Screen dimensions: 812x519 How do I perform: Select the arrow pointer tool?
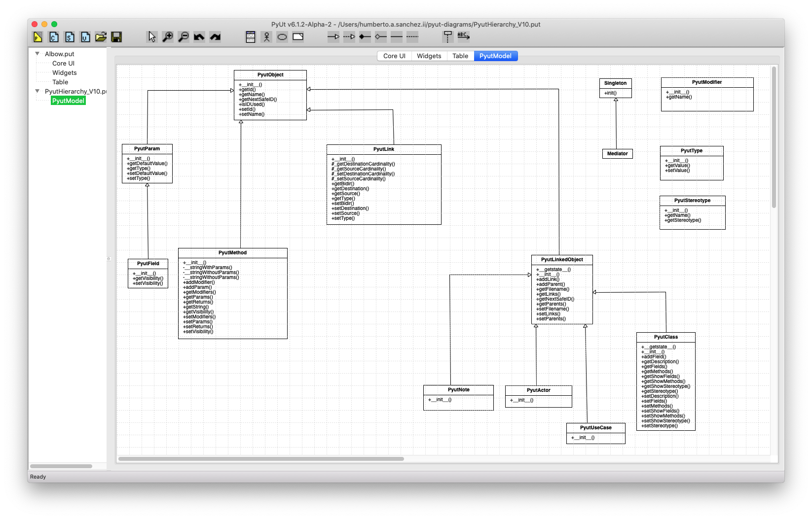152,37
